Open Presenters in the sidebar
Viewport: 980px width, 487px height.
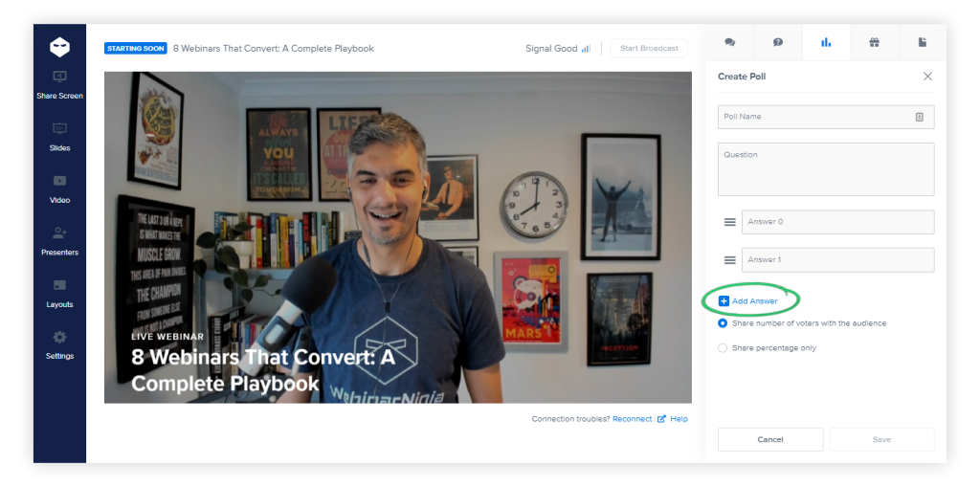(59, 241)
